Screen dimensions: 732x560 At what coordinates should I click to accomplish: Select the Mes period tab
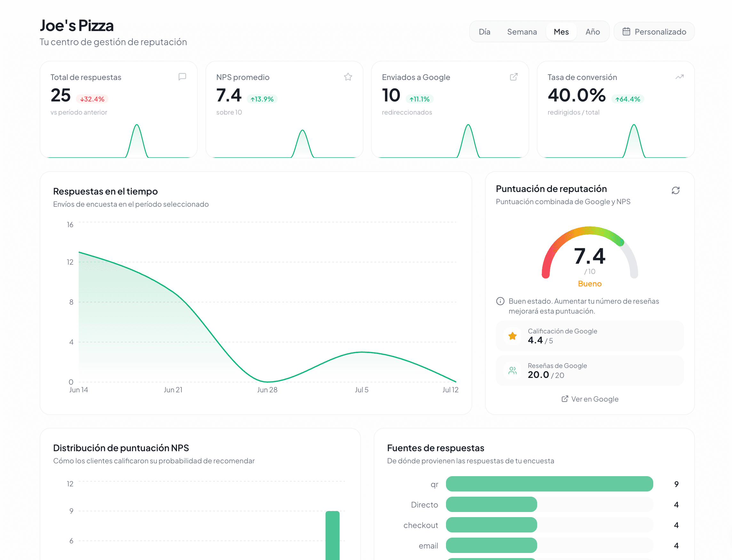pos(561,32)
